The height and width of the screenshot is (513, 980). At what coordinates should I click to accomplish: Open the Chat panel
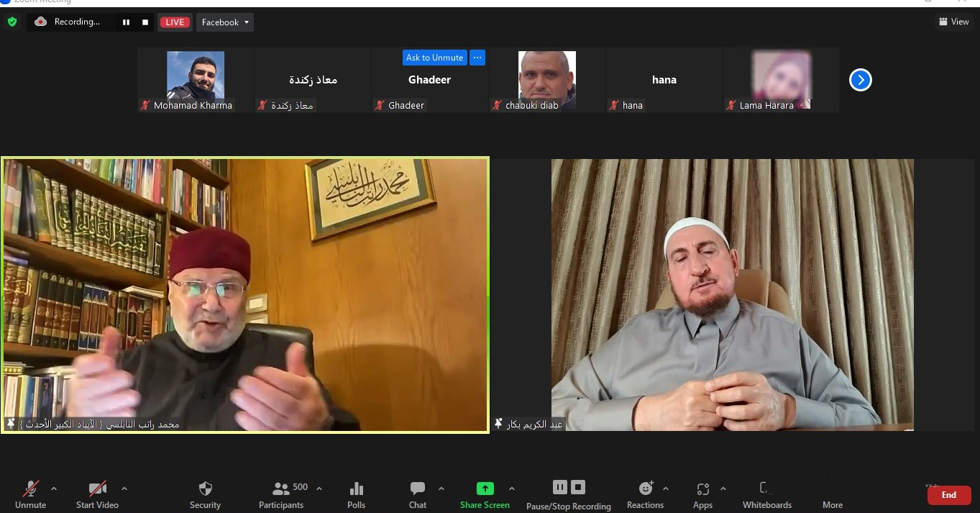tap(417, 489)
